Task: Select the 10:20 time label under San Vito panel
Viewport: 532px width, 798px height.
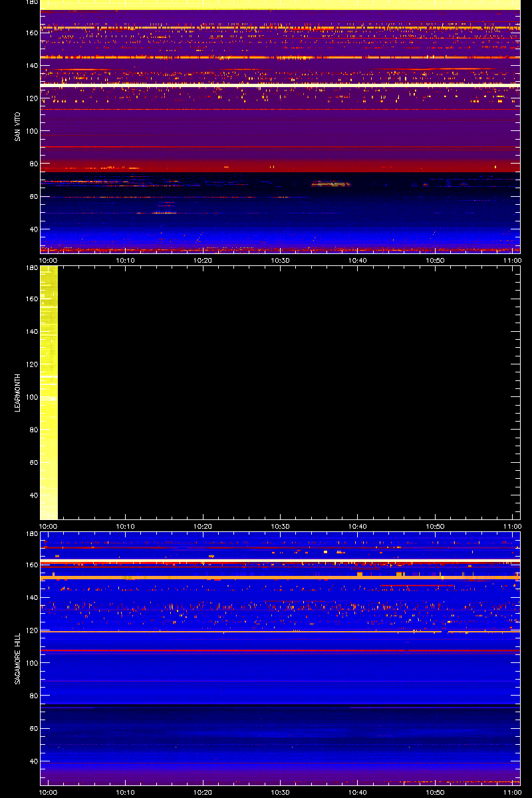Action: tap(203, 261)
